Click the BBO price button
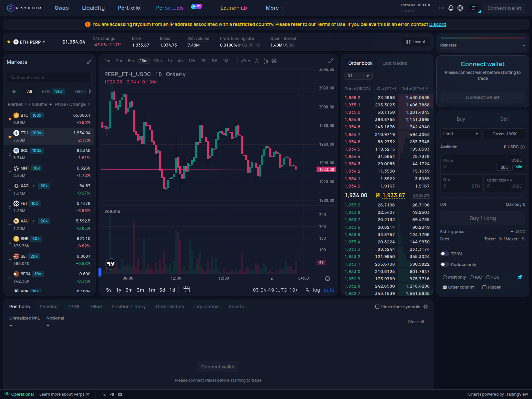Screen dimensions: 532x399 504,167
